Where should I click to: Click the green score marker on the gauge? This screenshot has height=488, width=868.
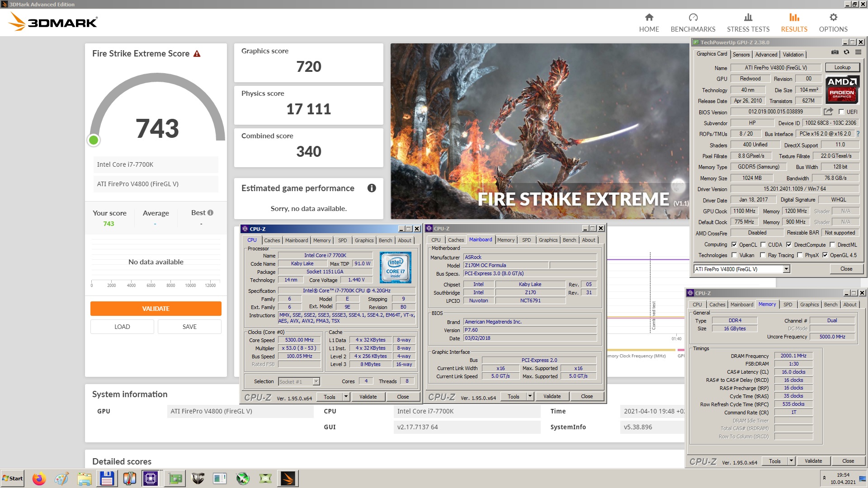[x=94, y=140]
